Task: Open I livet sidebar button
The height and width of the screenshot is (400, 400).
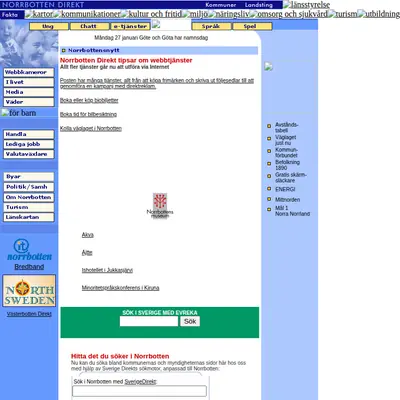Action: click(29, 82)
